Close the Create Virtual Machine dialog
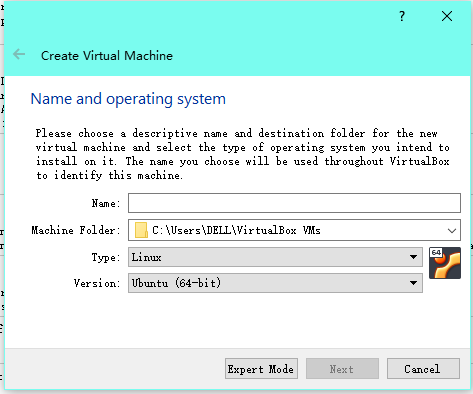Viewport: 473px width, 394px height. (x=447, y=16)
